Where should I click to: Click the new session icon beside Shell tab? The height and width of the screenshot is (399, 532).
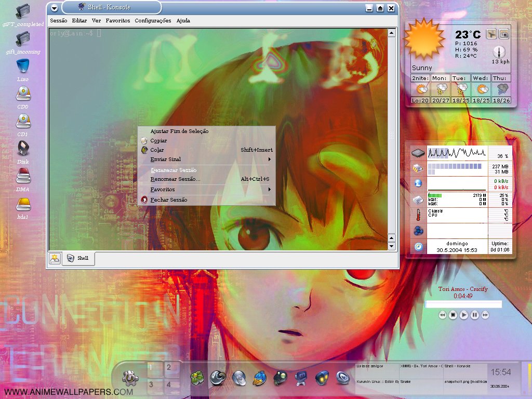(55, 259)
